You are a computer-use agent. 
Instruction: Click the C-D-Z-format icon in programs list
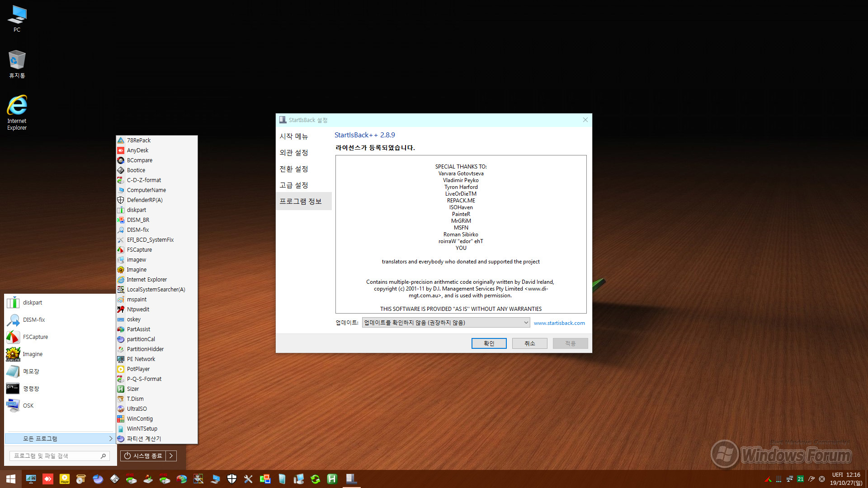pos(121,180)
